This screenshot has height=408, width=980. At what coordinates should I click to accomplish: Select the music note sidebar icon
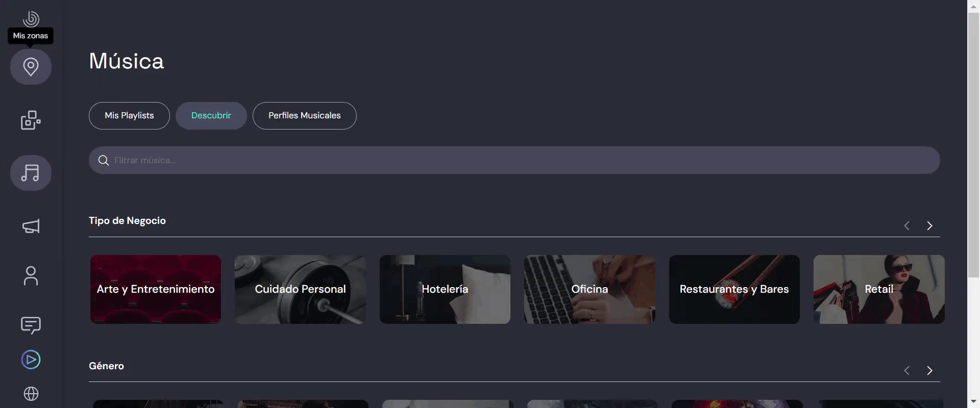click(31, 173)
